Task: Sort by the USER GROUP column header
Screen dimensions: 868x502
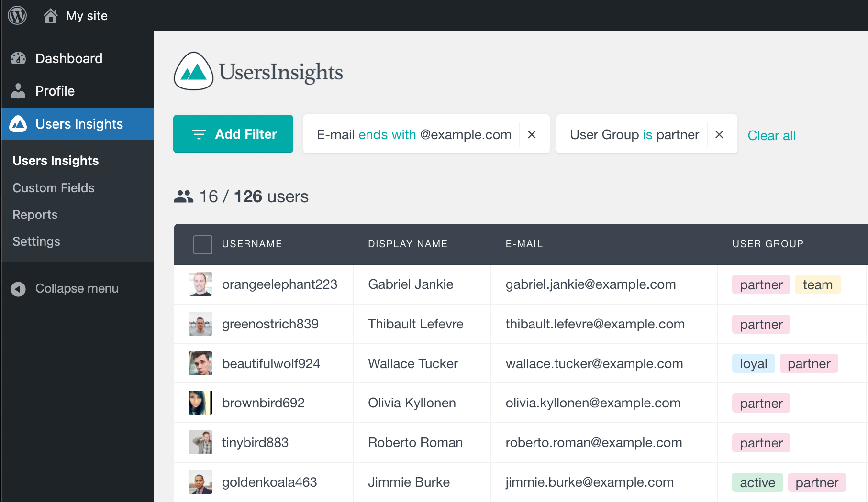Action: click(x=768, y=244)
